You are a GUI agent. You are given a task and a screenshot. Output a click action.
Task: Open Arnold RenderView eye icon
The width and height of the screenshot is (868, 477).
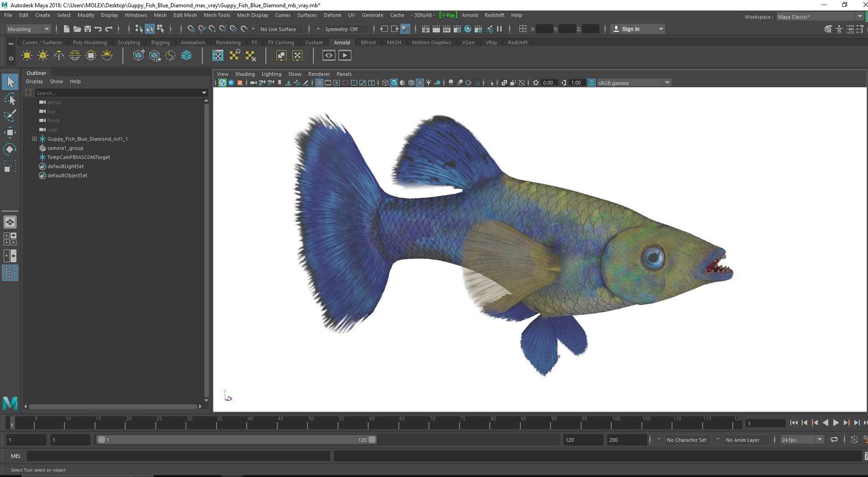point(328,56)
